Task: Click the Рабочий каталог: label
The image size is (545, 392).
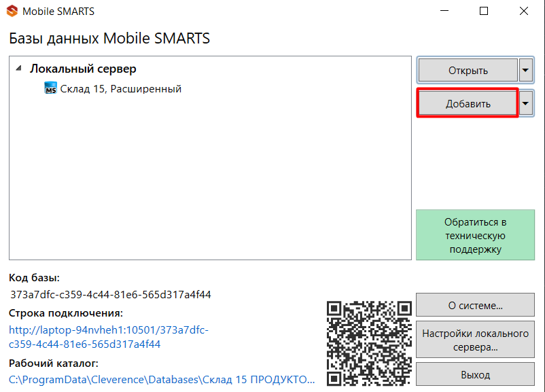Action: tap(54, 363)
